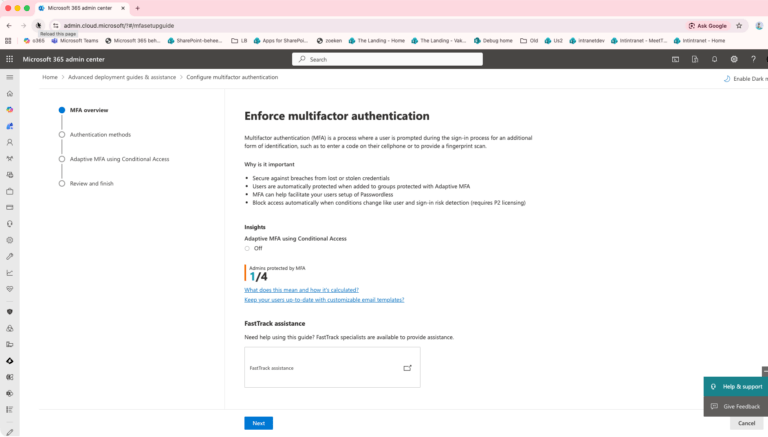The image size is (768, 437).
Task: Click the admin center Search box
Action: tap(387, 59)
